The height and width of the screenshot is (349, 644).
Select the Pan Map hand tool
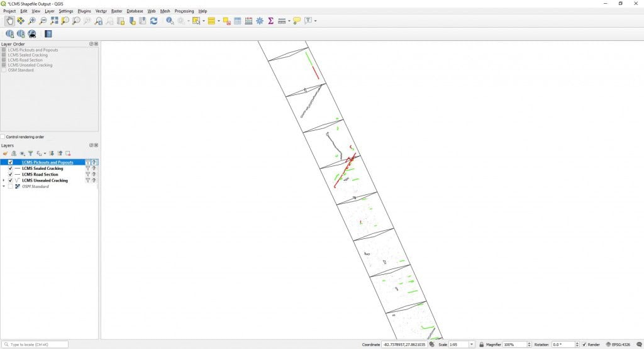(x=9, y=21)
